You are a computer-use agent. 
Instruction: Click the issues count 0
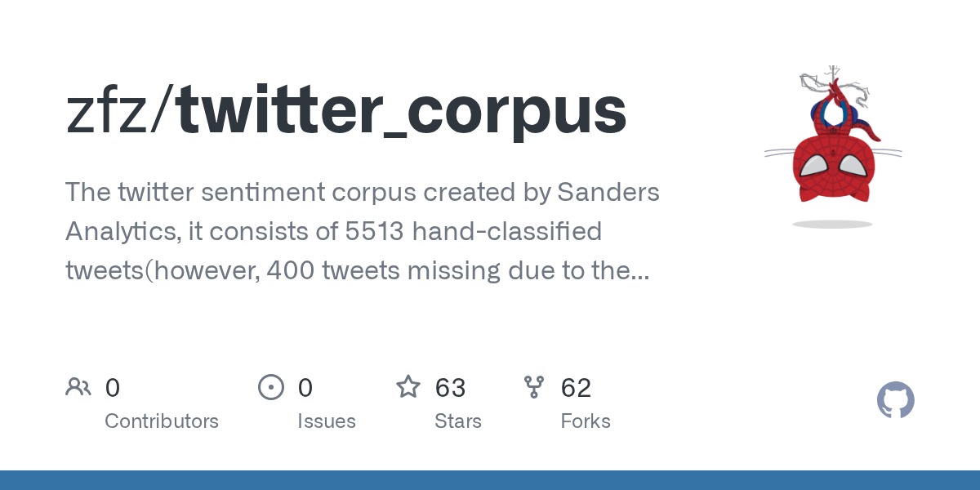(x=305, y=387)
